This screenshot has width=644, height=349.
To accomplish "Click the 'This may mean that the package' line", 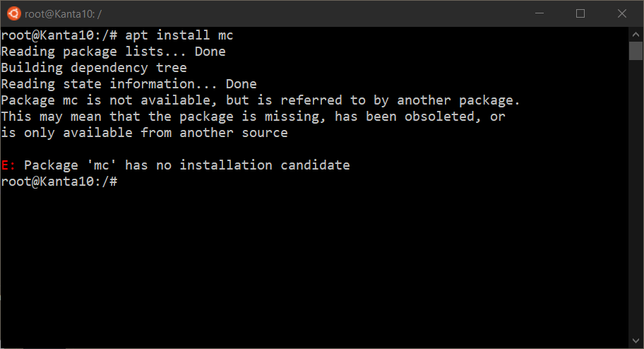I will tap(253, 117).
